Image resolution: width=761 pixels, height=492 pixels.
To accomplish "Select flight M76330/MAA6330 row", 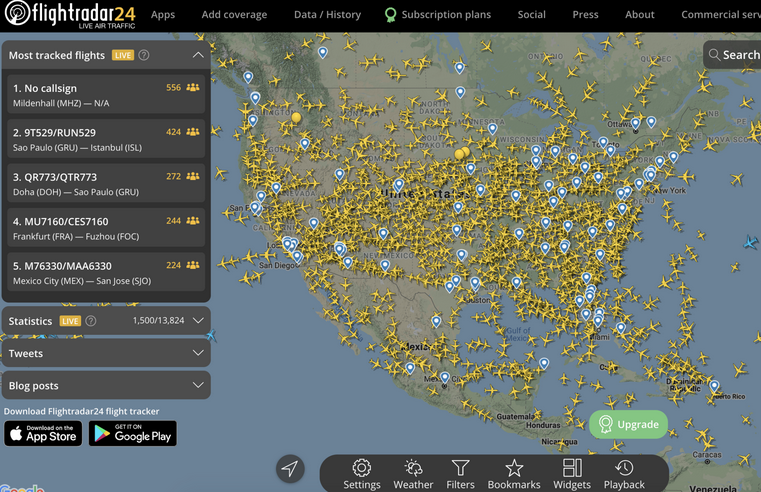I will coord(106,273).
